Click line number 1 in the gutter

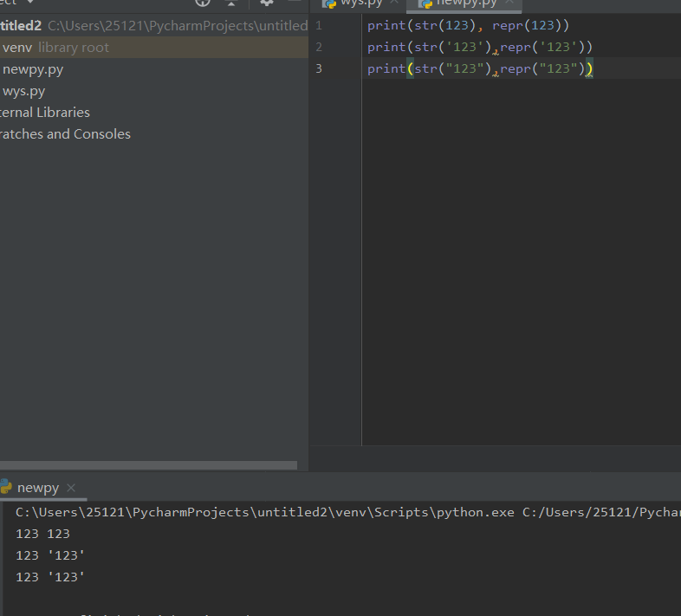pyautogui.click(x=319, y=26)
